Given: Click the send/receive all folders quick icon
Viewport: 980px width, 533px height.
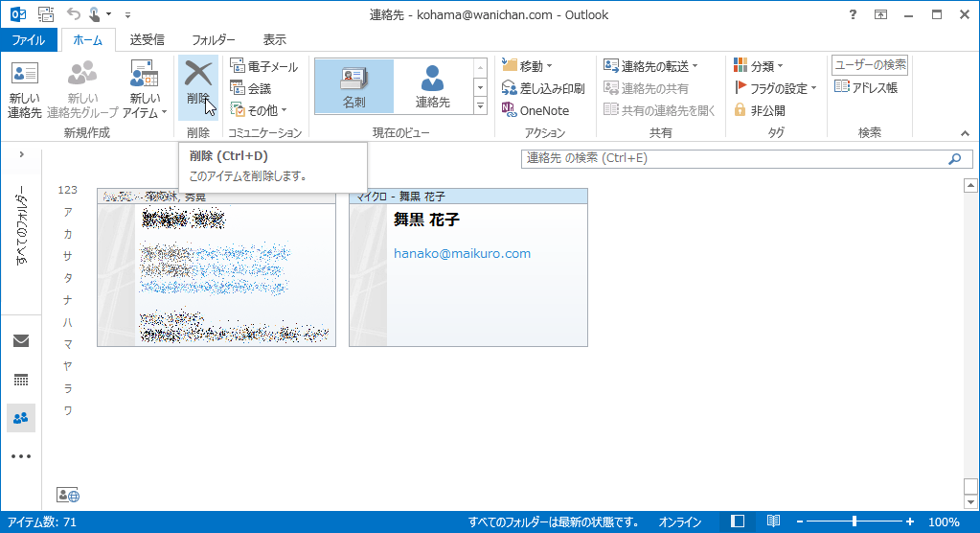Looking at the screenshot, I should (x=46, y=14).
